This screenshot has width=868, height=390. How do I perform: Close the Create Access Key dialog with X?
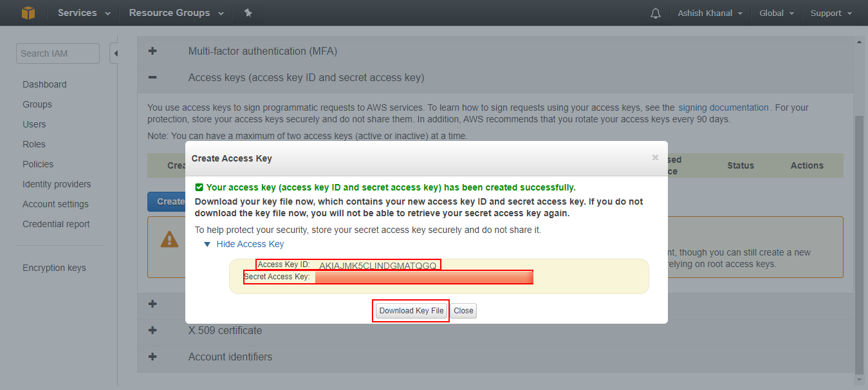pos(655,158)
